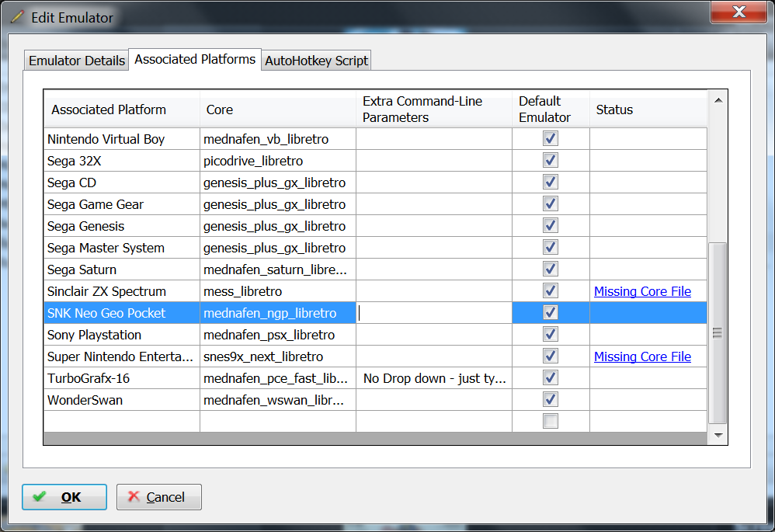Screen dimensions: 775x532
Task: Click the vertical scrollbar thumb of the table
Action: [718, 333]
